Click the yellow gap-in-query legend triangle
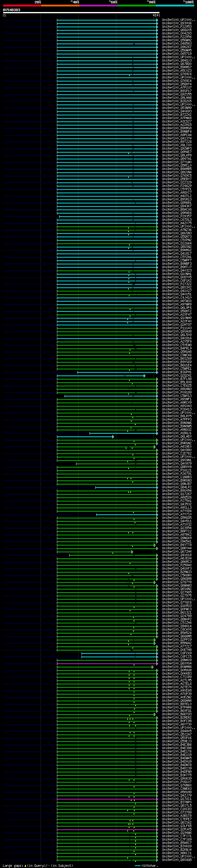Image resolution: width=197 pixels, height=868 pixels. click(25, 865)
